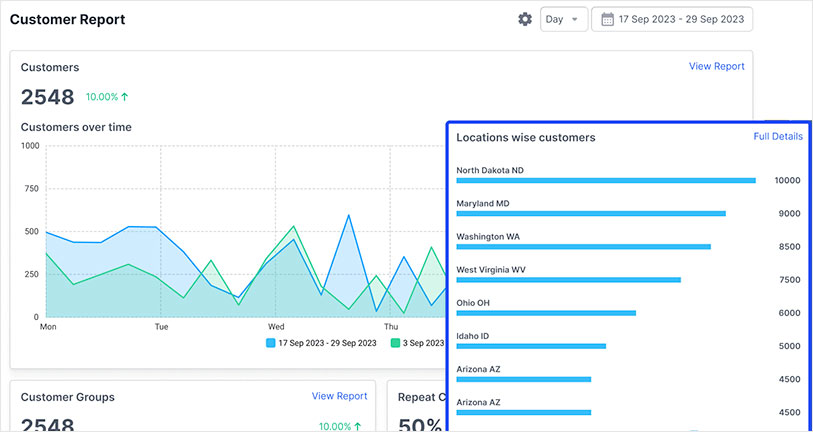This screenshot has height=432, width=813.
Task: Select the Idaho ID label
Action: [x=472, y=336]
